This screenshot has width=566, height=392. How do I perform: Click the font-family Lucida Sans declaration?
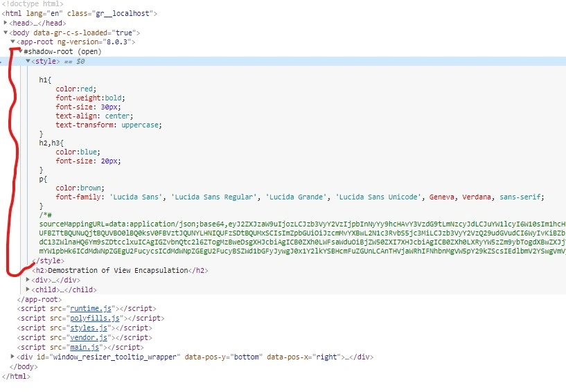(299, 197)
